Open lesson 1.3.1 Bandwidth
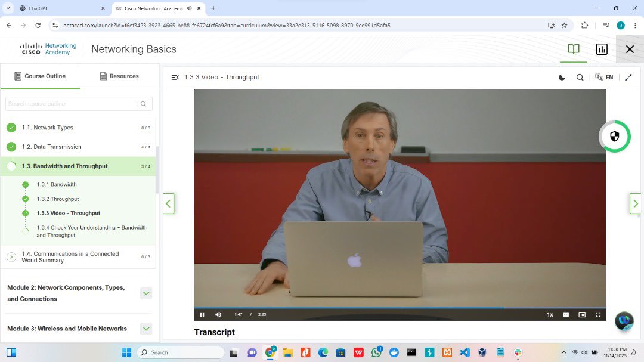This screenshot has height=362, width=644. [x=58, y=184]
